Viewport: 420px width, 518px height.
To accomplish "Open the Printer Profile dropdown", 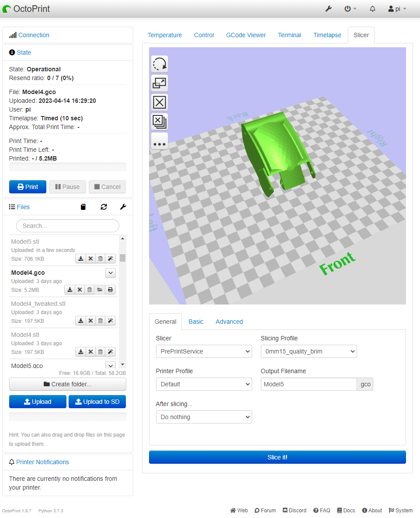I will coord(204,384).
